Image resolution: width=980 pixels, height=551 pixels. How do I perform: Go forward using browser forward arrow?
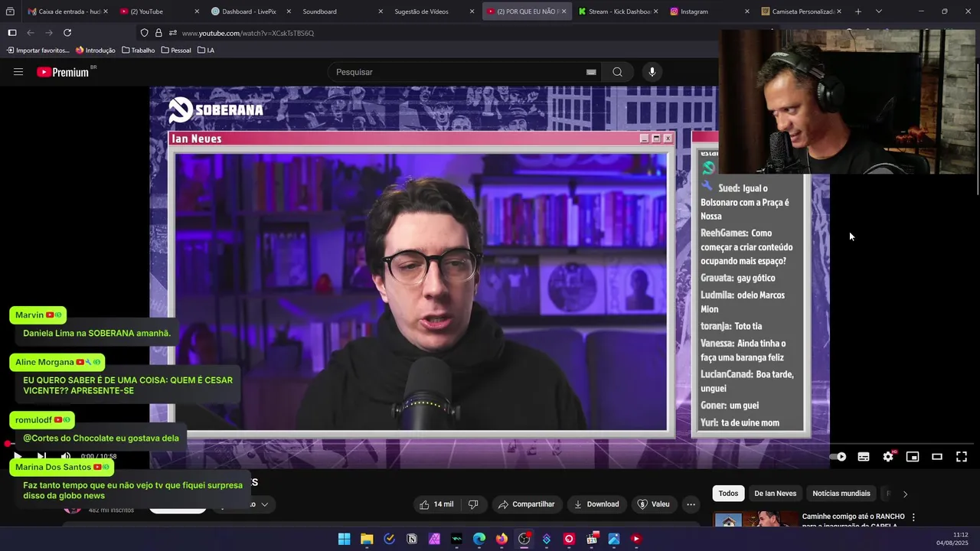point(49,33)
